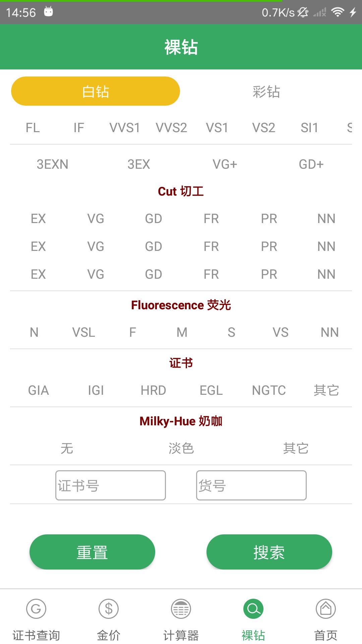Select the M fluorescence filter
The width and height of the screenshot is (362, 644).
click(181, 332)
